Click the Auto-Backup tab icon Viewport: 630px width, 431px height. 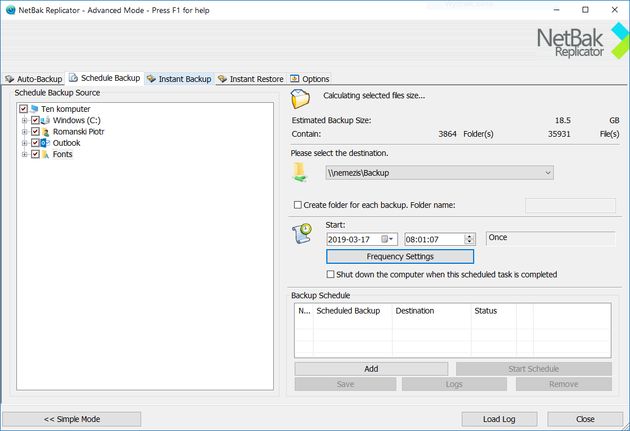pyautogui.click(x=10, y=79)
